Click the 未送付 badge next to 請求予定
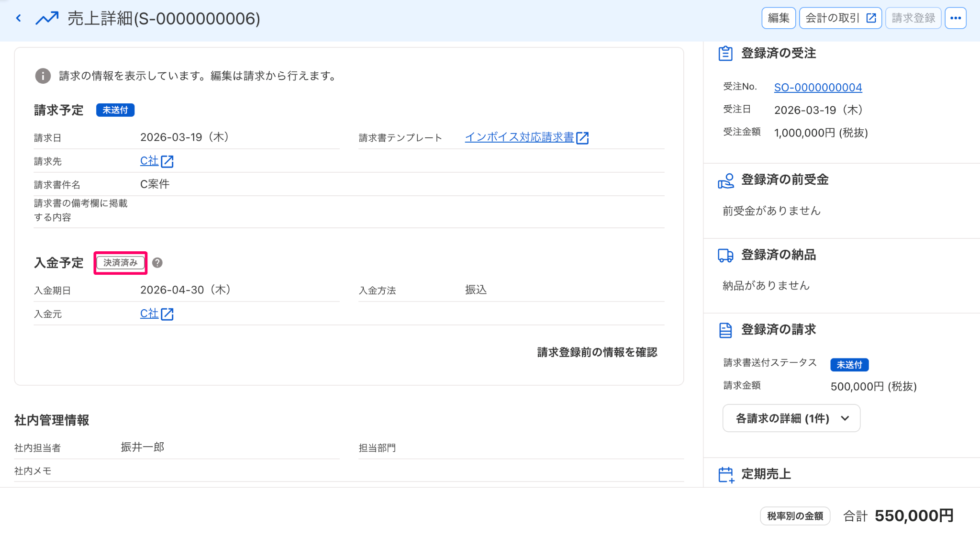 click(115, 110)
